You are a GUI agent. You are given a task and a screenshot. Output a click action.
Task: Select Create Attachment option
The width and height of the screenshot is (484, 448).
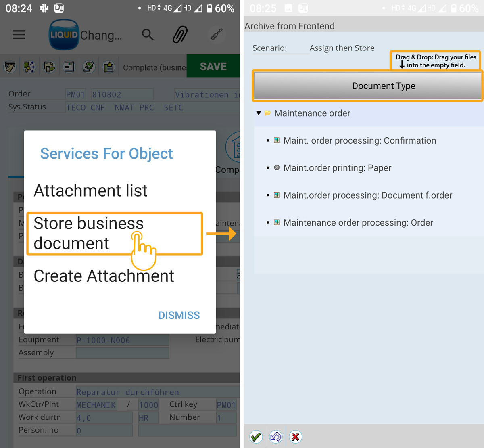point(104,276)
